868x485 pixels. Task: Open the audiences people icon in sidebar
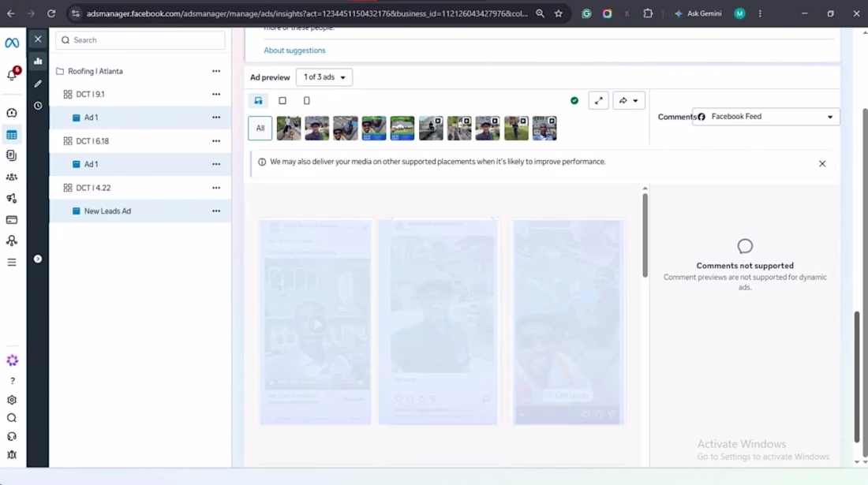(12, 177)
